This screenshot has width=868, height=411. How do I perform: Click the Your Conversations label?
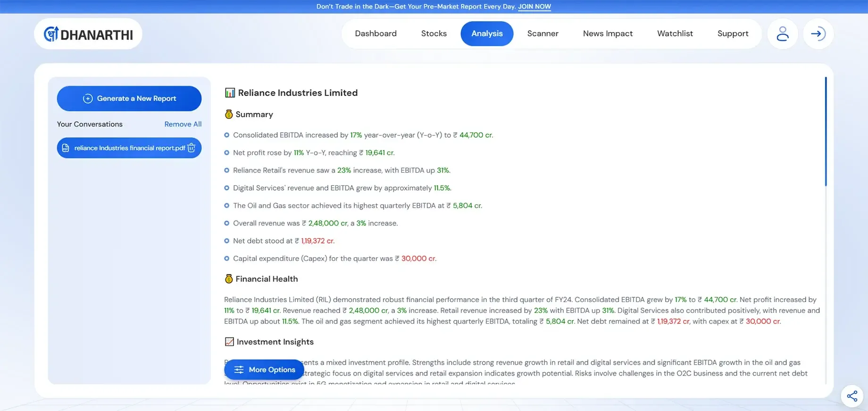tap(90, 124)
